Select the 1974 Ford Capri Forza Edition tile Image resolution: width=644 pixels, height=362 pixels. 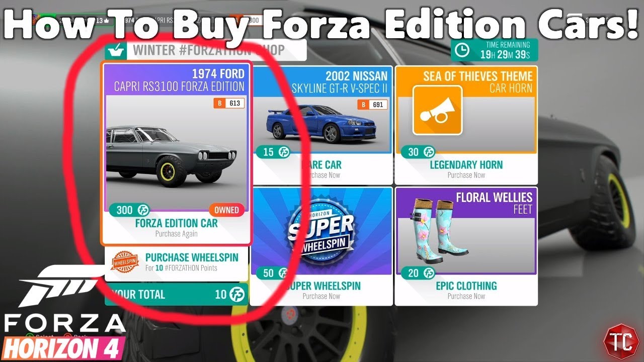pyautogui.click(x=176, y=153)
